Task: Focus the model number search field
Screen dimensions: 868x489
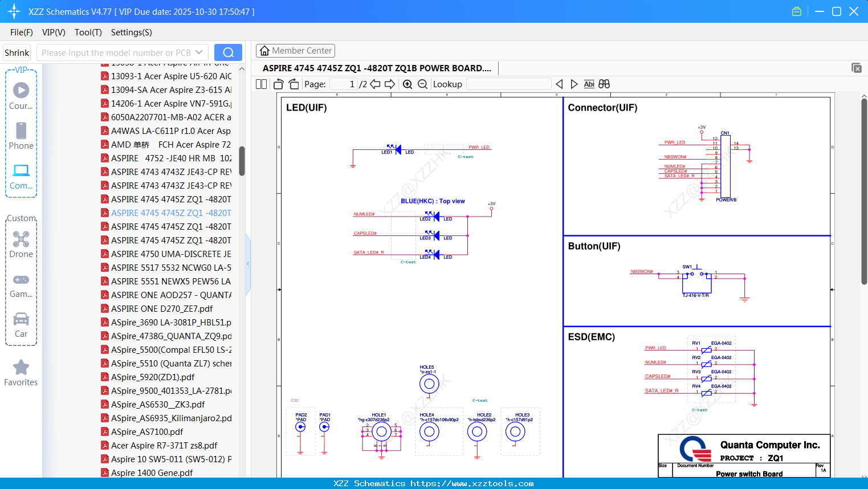Action: (116, 52)
